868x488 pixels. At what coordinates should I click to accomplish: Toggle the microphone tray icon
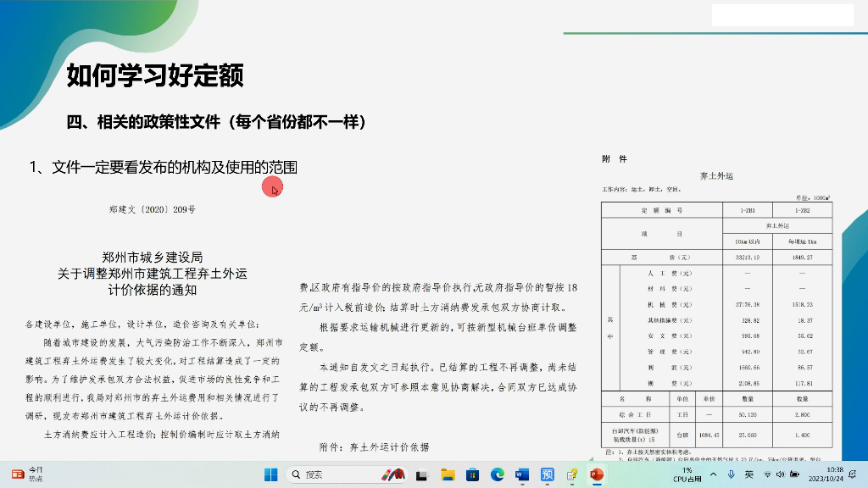[731, 474]
